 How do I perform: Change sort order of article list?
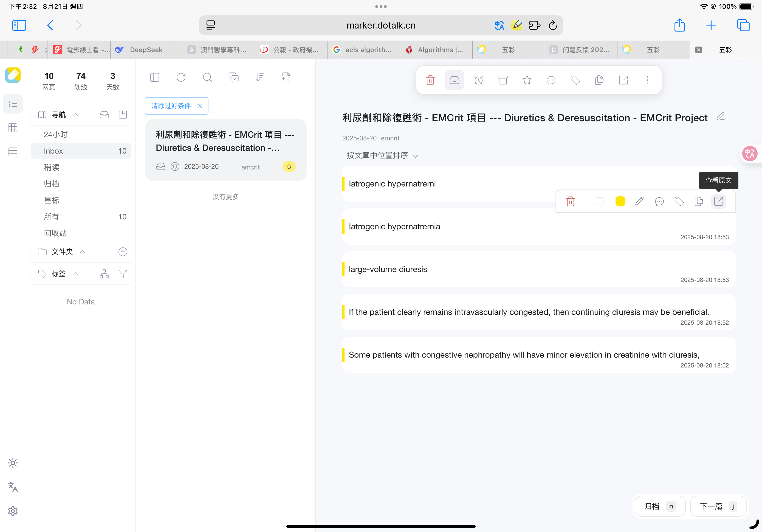coord(259,77)
